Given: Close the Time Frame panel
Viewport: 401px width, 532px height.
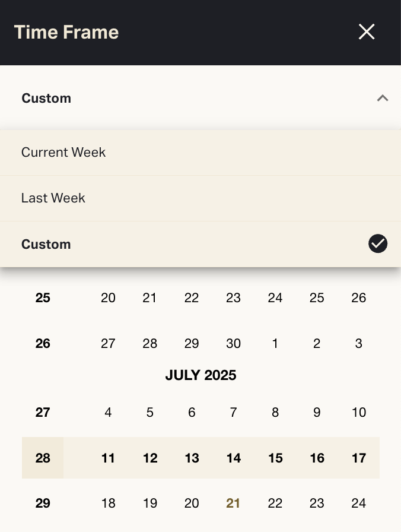Looking at the screenshot, I should click(x=367, y=32).
